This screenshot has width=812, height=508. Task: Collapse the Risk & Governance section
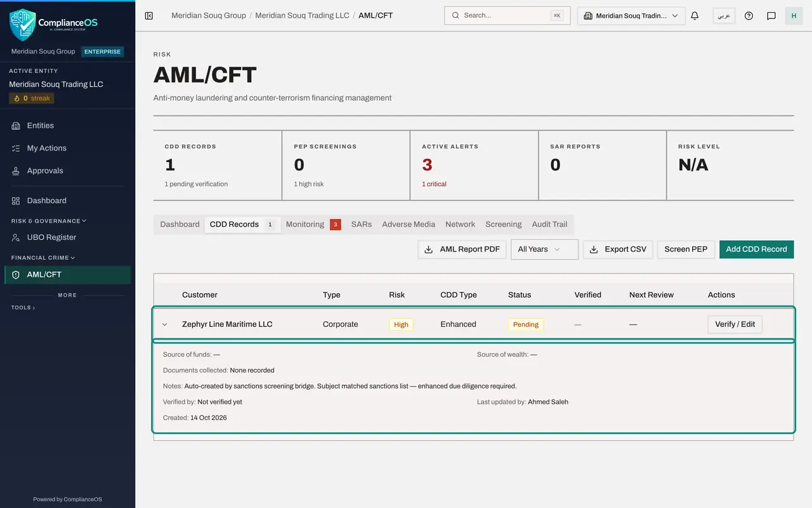(49, 221)
